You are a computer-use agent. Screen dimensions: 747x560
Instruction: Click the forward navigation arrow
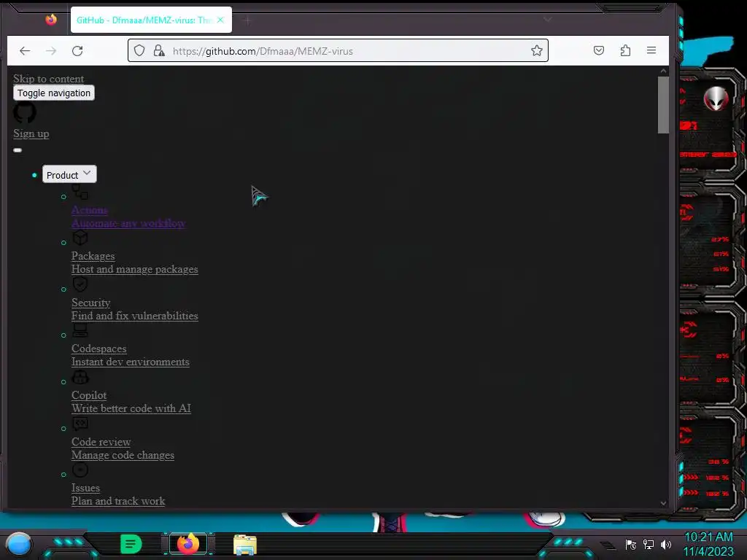(x=51, y=51)
